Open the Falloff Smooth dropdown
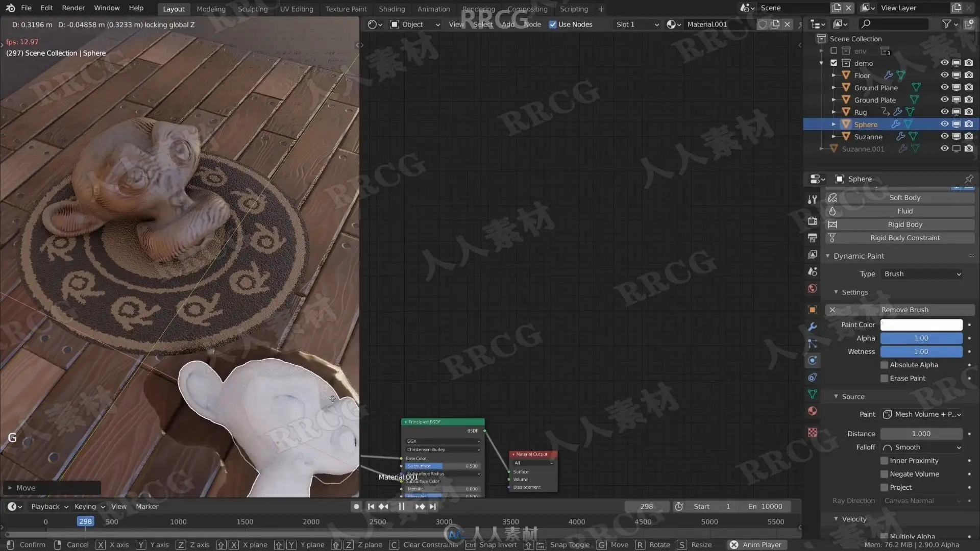This screenshot has width=980, height=551. [x=921, y=447]
